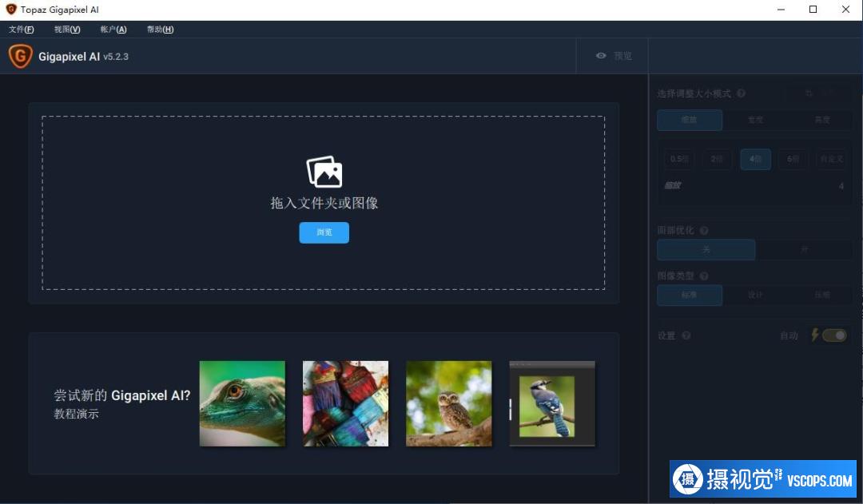Click the lightning bolt auto icon
The height and width of the screenshot is (504, 863).
tap(815, 335)
